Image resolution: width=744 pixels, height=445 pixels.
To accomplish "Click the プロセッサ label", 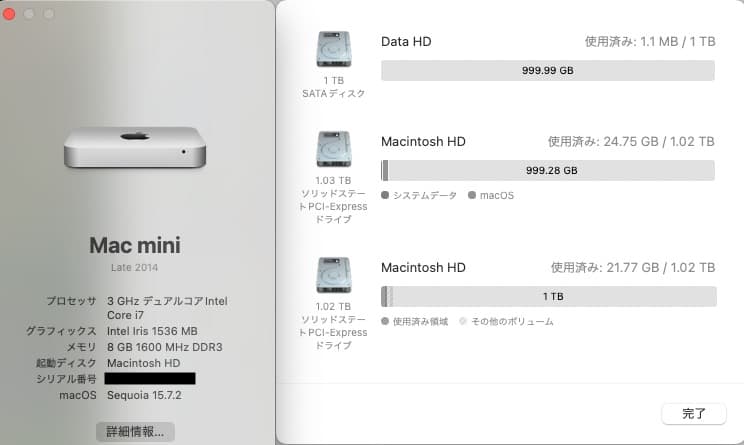I will pyautogui.click(x=71, y=301).
